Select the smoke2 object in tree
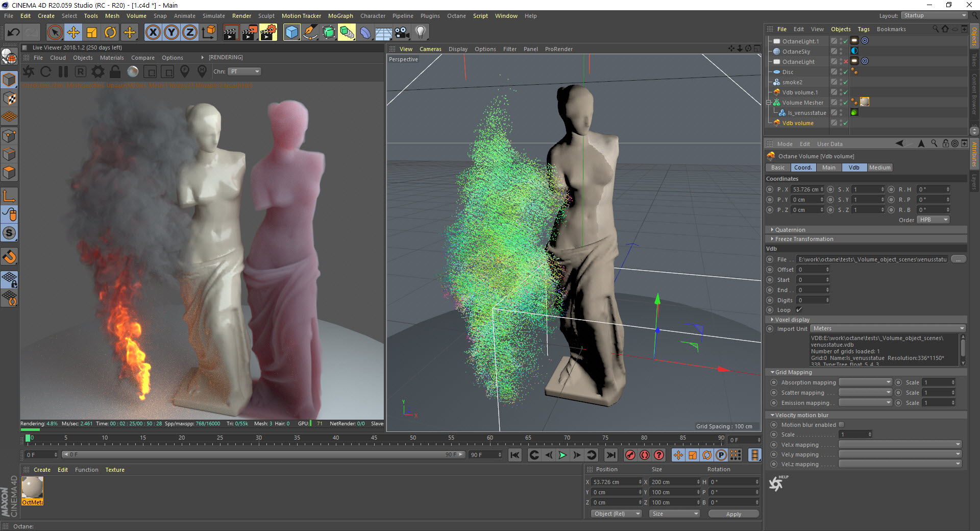The height and width of the screenshot is (531, 980). coord(792,82)
